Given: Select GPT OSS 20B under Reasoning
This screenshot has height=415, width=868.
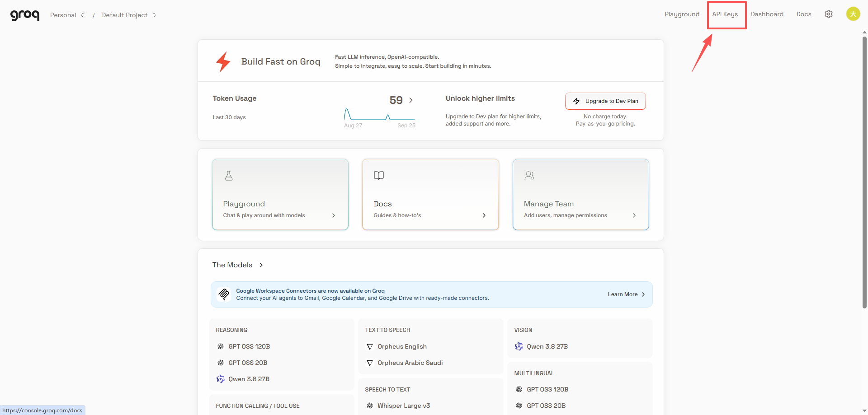Looking at the screenshot, I should pyautogui.click(x=248, y=363).
